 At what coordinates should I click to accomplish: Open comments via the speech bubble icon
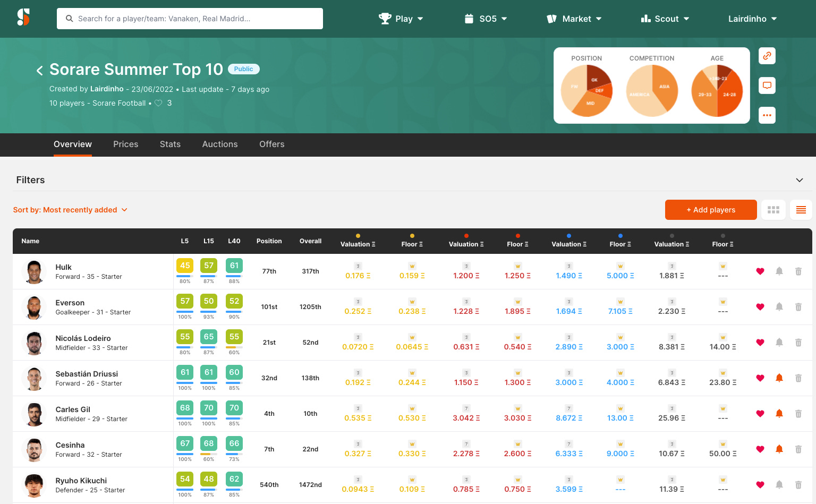[767, 86]
